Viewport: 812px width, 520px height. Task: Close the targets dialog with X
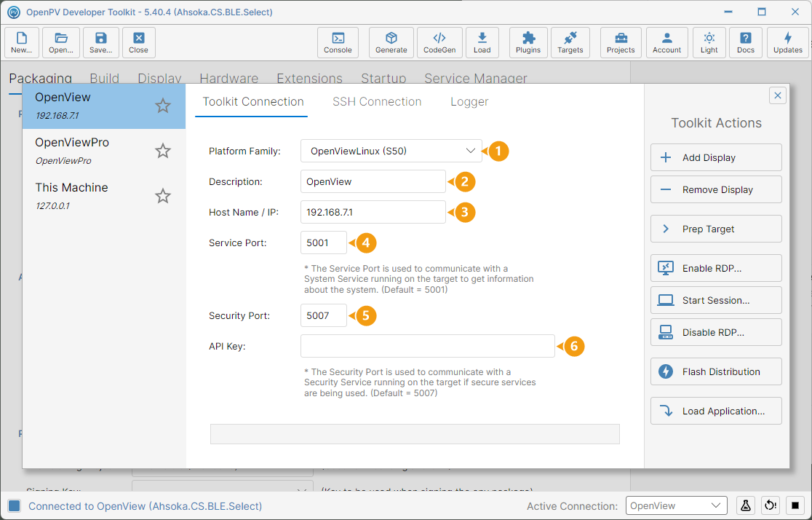(x=777, y=95)
